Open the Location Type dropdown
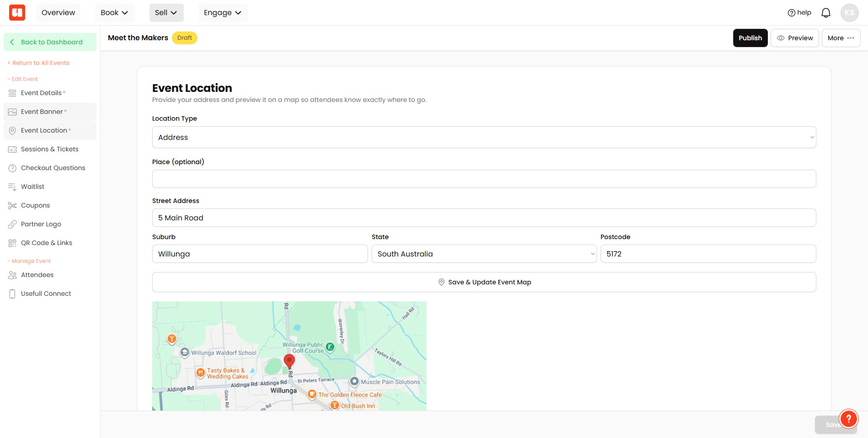The height and width of the screenshot is (438, 868). tap(484, 137)
